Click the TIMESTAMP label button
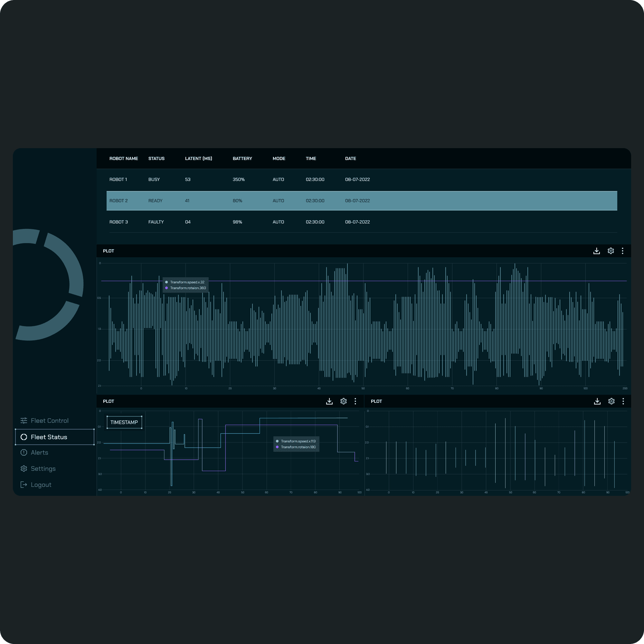Viewport: 644px width, 644px height. click(124, 422)
